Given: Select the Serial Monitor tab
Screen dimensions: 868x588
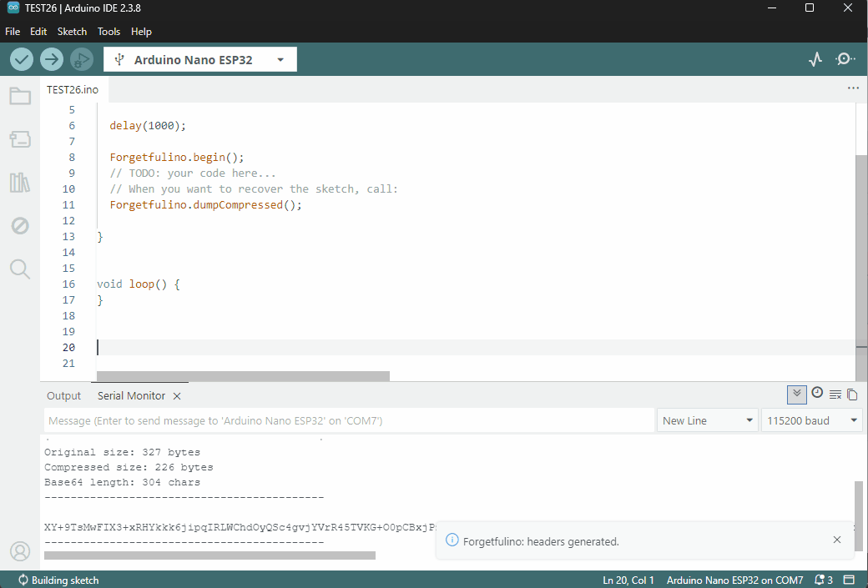Looking at the screenshot, I should click(131, 396).
